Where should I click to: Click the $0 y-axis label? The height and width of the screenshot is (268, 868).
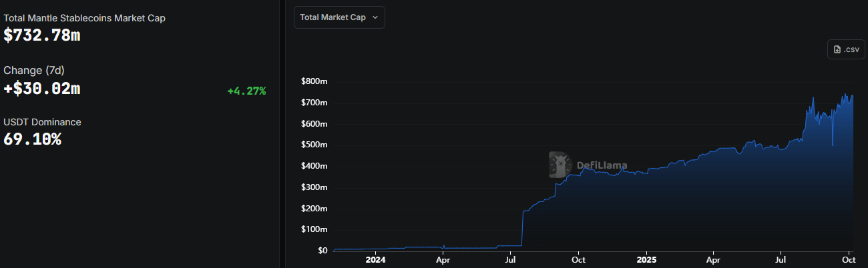click(x=322, y=251)
